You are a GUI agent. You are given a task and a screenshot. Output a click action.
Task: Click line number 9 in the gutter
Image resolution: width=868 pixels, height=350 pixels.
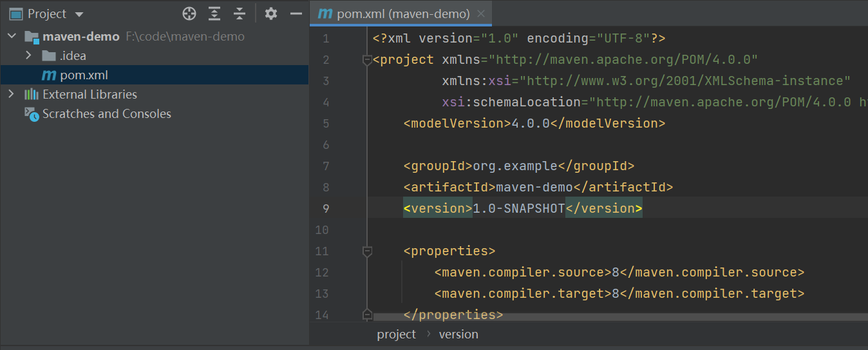coord(325,209)
